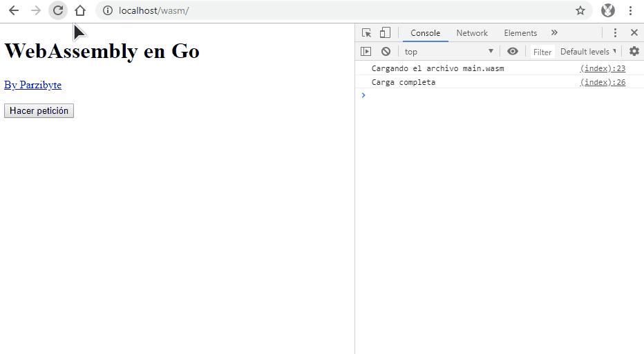644x354 pixels.
Task: Open the 'By Parzibyte' link
Action: click(x=32, y=85)
